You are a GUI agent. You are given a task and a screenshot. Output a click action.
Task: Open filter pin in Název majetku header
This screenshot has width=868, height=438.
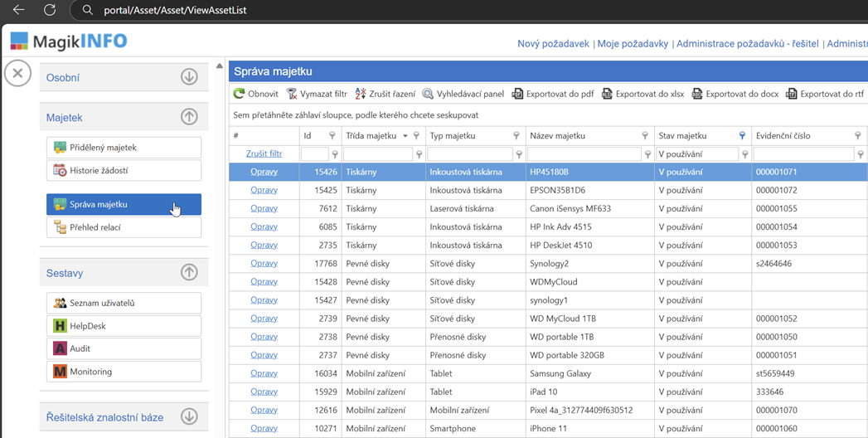pyautogui.click(x=645, y=136)
